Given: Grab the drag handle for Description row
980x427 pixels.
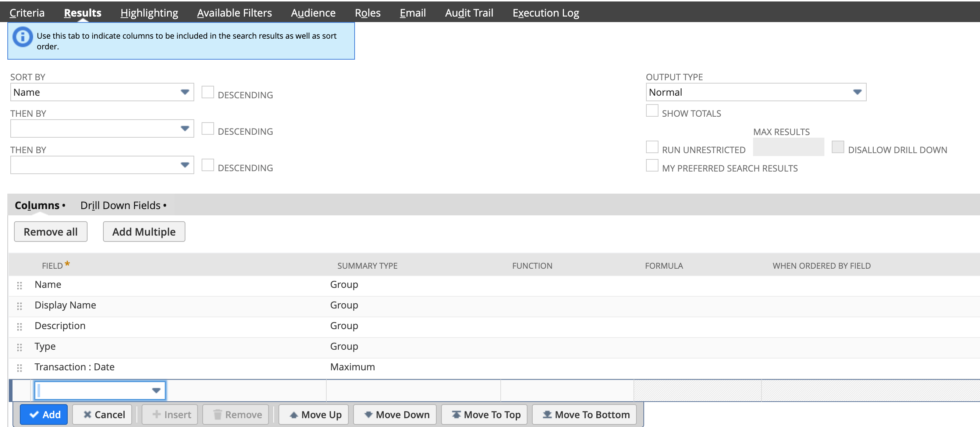Looking at the screenshot, I should [x=19, y=327].
